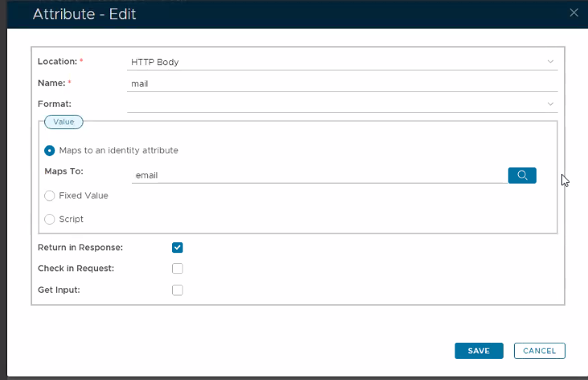Select the Fixed Value radio button
Viewport: 588px width, 380px height.
(x=50, y=196)
